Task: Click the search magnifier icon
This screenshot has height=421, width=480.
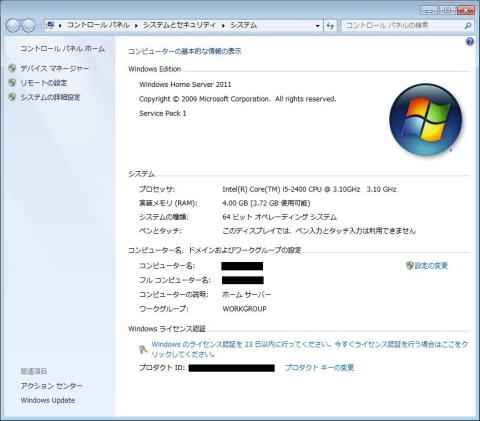Action: tap(468, 25)
